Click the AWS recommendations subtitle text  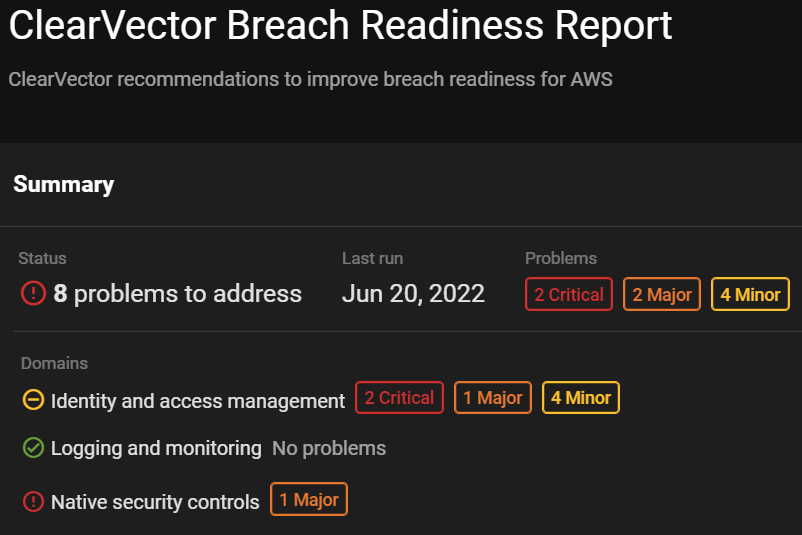(310, 79)
